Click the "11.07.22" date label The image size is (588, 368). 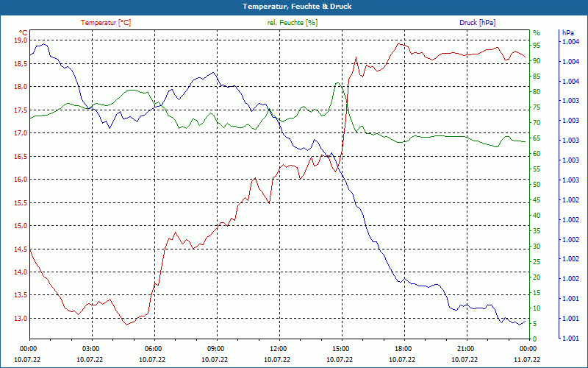pos(527,359)
